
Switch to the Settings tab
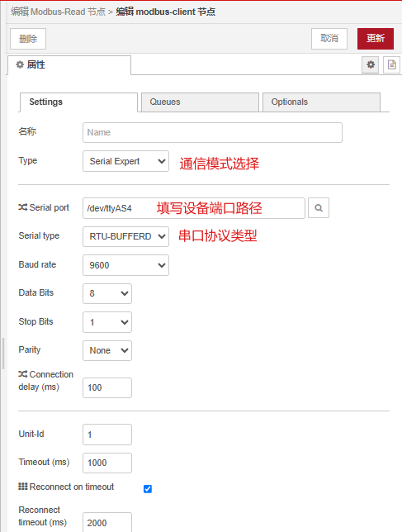(78, 102)
